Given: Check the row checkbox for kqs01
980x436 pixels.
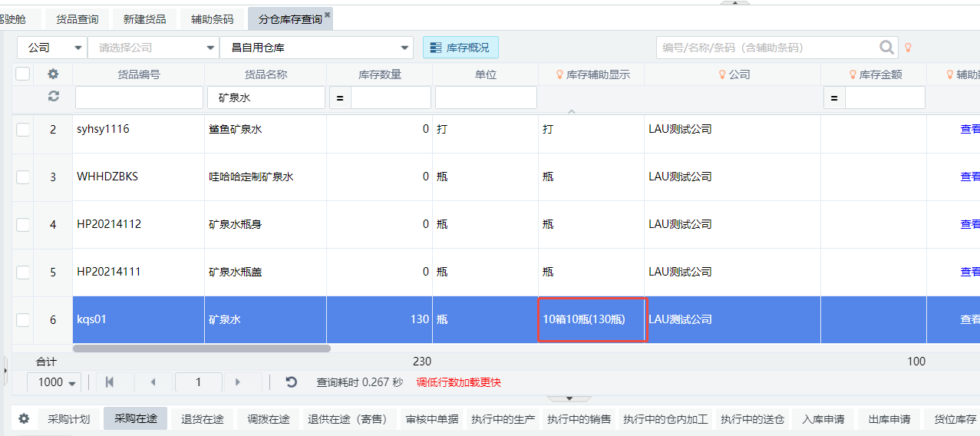Looking at the screenshot, I should coord(23,319).
